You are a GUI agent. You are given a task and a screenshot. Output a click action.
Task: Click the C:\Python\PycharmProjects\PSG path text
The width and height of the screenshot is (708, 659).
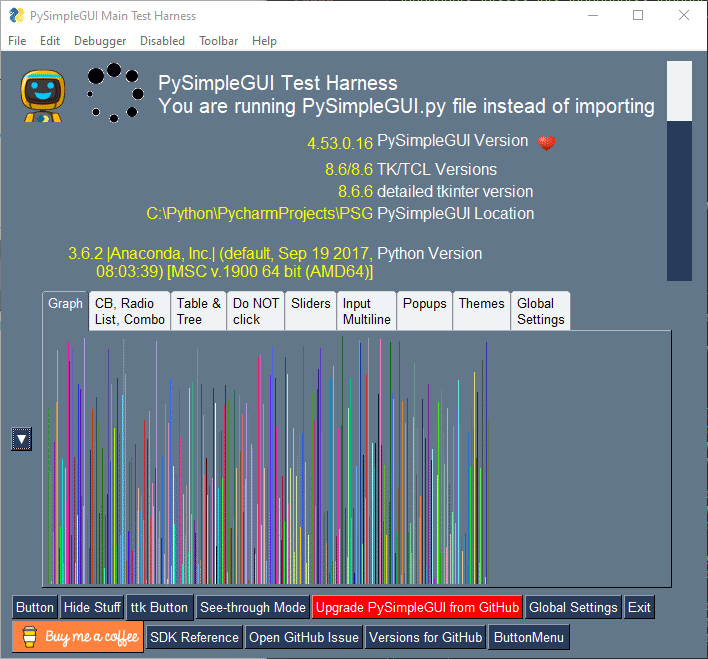pos(260,214)
